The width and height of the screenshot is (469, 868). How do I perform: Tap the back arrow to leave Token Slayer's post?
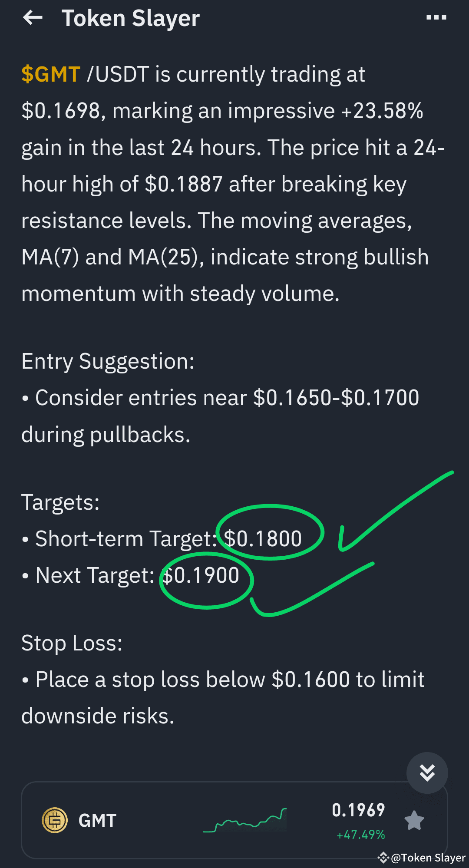click(x=33, y=18)
